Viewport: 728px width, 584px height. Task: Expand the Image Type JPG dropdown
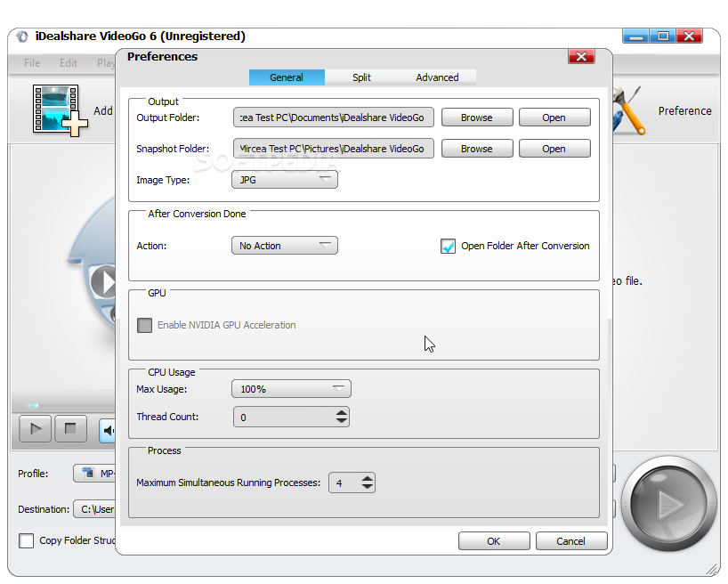pos(285,180)
